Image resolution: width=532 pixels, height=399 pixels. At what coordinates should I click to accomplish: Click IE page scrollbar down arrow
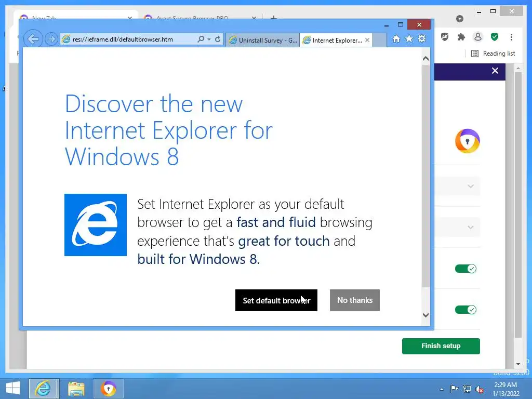click(425, 315)
